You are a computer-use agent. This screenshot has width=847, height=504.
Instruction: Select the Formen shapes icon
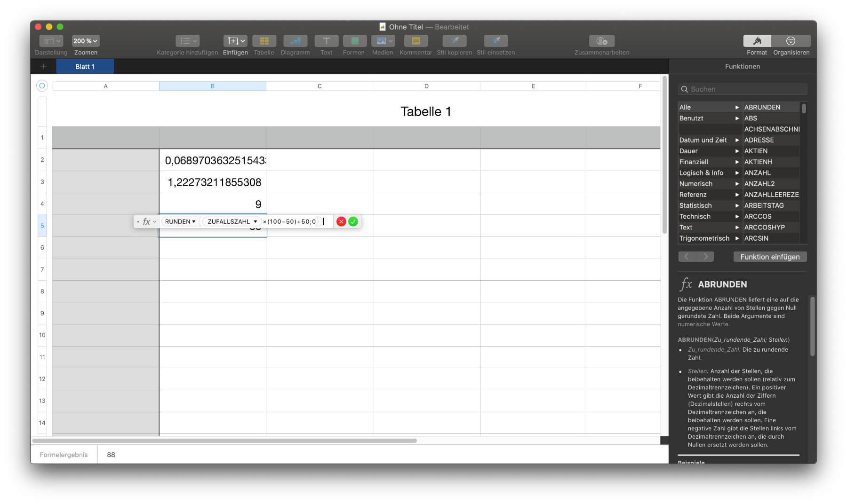pyautogui.click(x=354, y=41)
